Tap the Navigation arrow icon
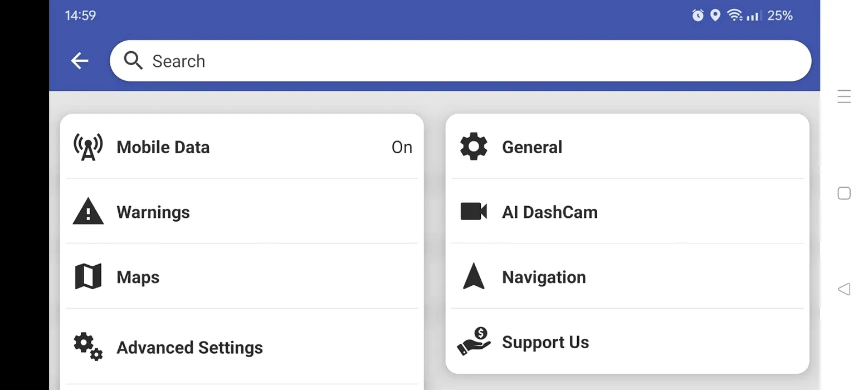Viewport: 868px width, 390px height. pyautogui.click(x=474, y=276)
